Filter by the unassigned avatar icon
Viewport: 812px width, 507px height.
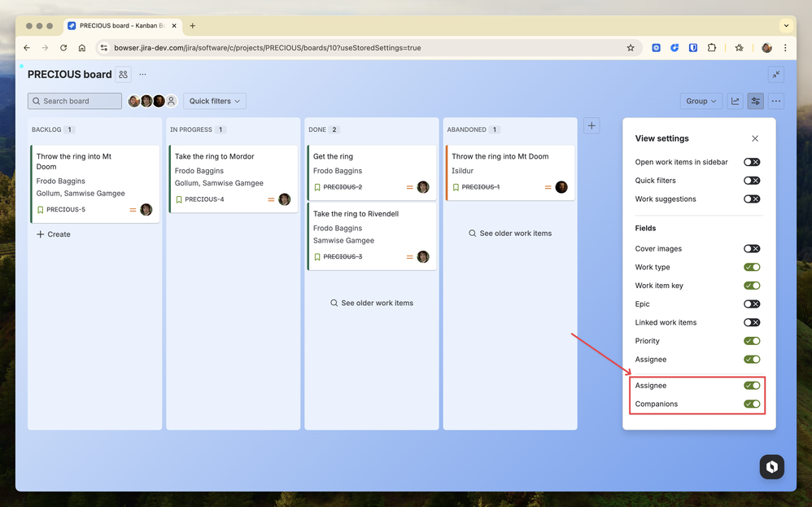click(x=171, y=101)
